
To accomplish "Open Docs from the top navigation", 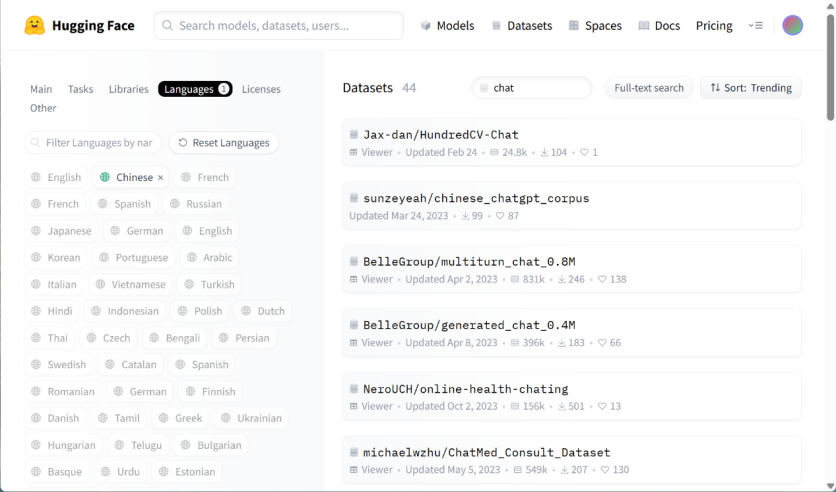I will [660, 26].
